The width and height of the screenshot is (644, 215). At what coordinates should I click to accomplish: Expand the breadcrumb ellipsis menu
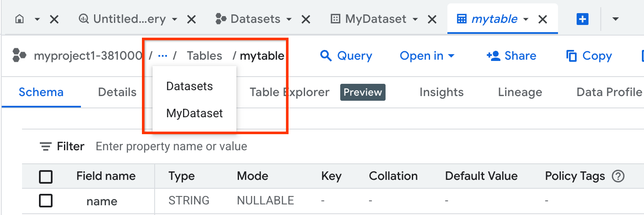pyautogui.click(x=163, y=56)
